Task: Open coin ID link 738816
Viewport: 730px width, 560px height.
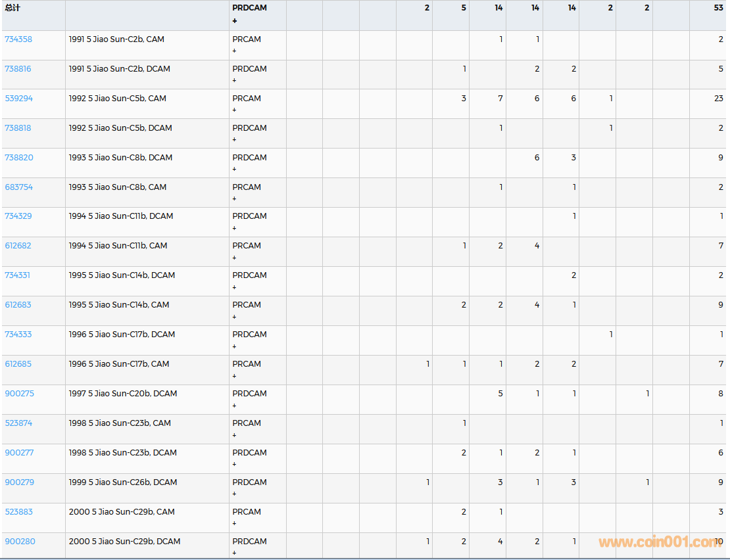Action: point(18,69)
